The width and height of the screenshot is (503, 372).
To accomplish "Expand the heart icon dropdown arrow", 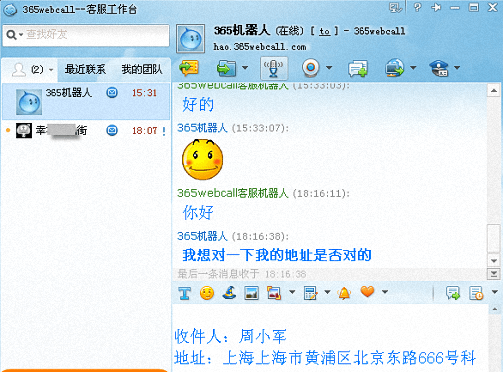I will pyautogui.click(x=385, y=292).
